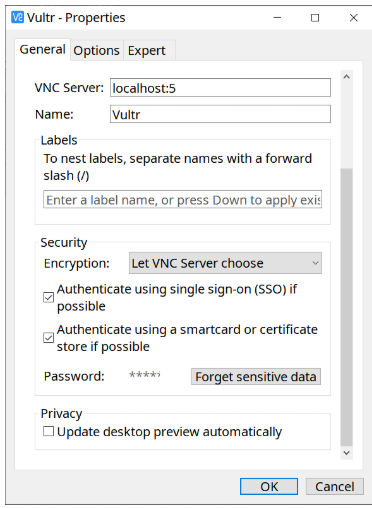The height and width of the screenshot is (508, 372).
Task: Open the Encryption dropdown
Action: click(225, 263)
